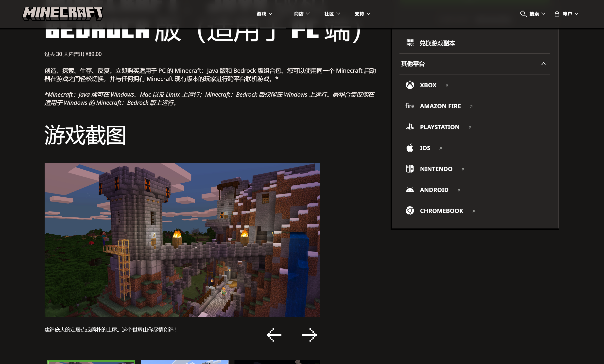Click the QR code redeem icon
The width and height of the screenshot is (604, 364).
coord(410,43)
